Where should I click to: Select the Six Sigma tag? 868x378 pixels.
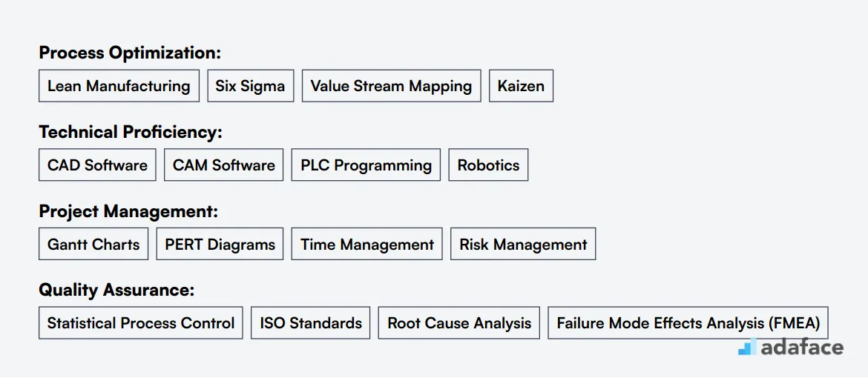251,86
